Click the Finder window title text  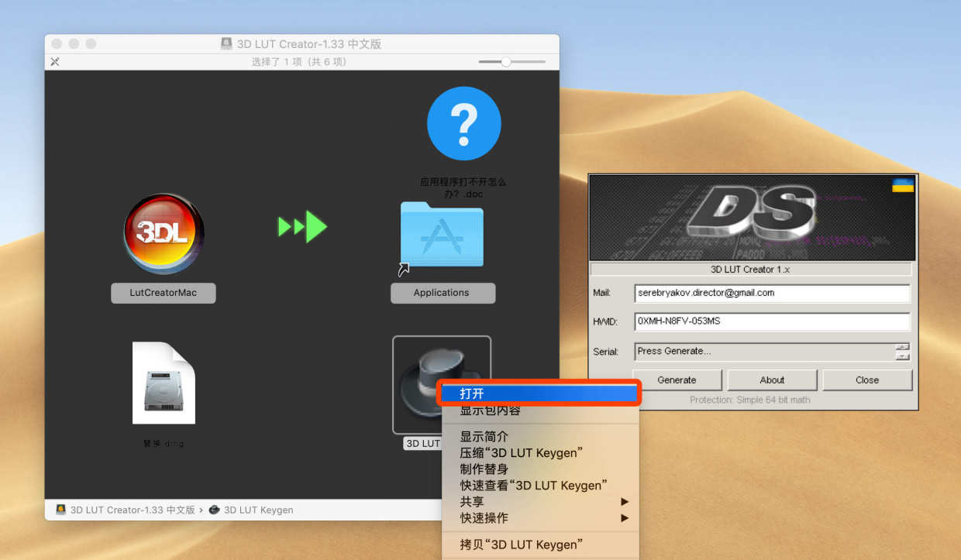click(309, 44)
